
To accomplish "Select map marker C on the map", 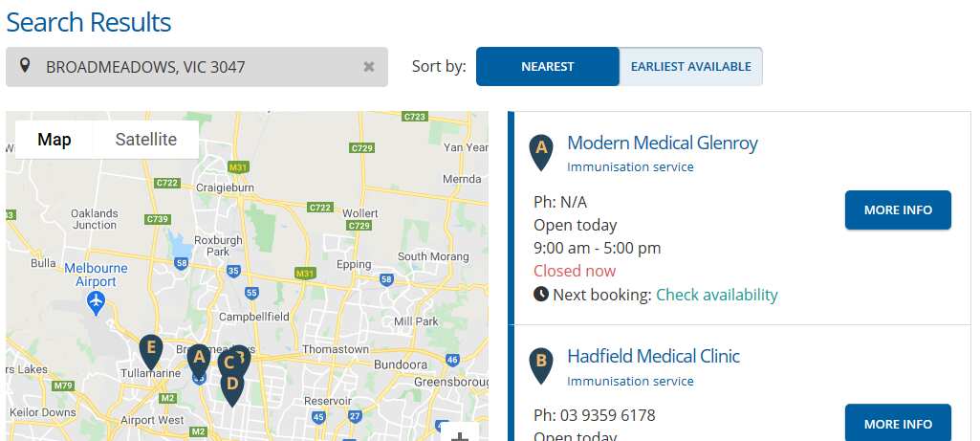I will 227,363.
